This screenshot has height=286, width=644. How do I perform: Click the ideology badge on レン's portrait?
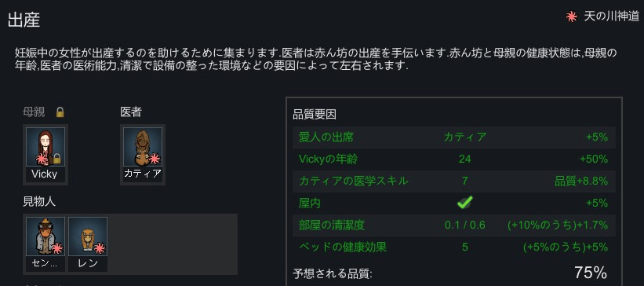coord(99,248)
